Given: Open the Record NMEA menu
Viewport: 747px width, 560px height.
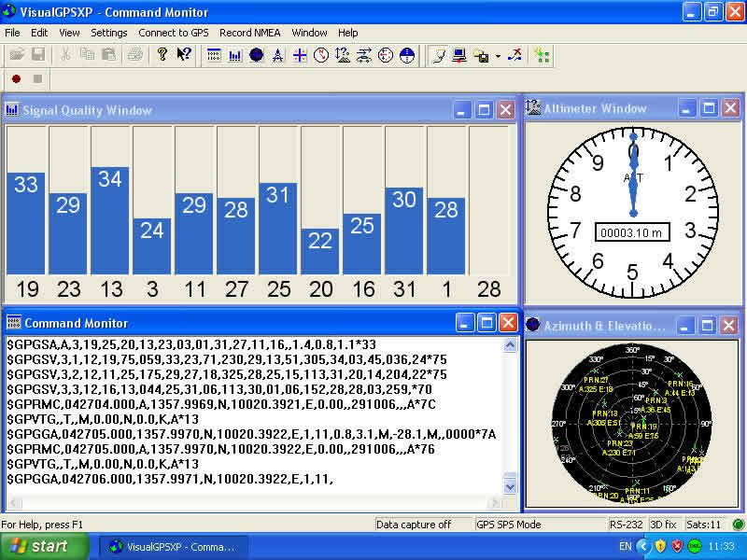Looking at the screenshot, I should click(x=250, y=33).
